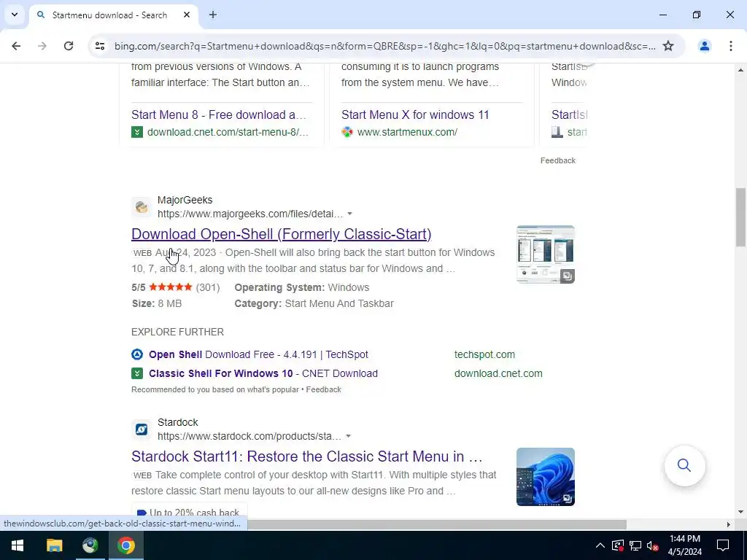Open the Open-Shell screenshot thumbnail
747x560 pixels.
click(x=546, y=254)
